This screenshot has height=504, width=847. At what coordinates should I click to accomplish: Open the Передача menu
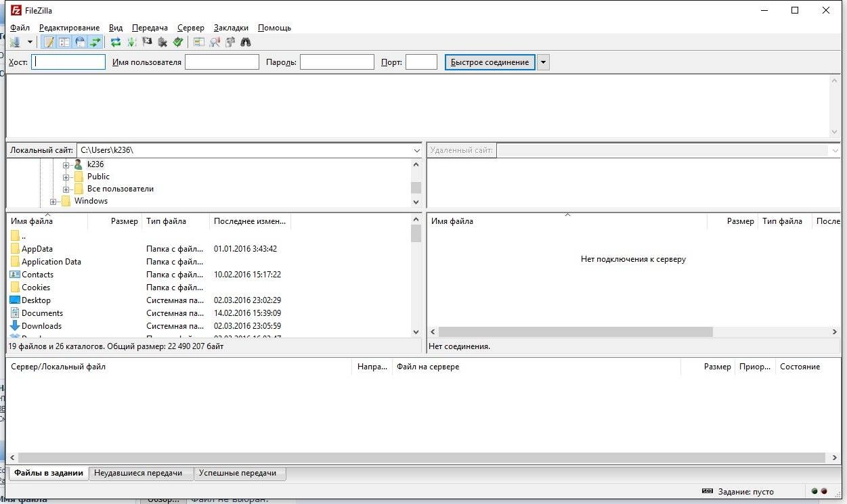pyautogui.click(x=150, y=28)
